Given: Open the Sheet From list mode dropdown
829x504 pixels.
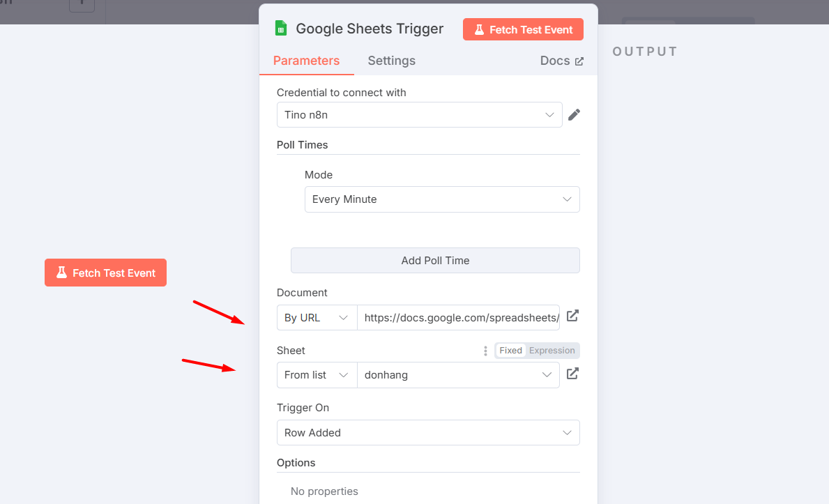Looking at the screenshot, I should point(317,375).
